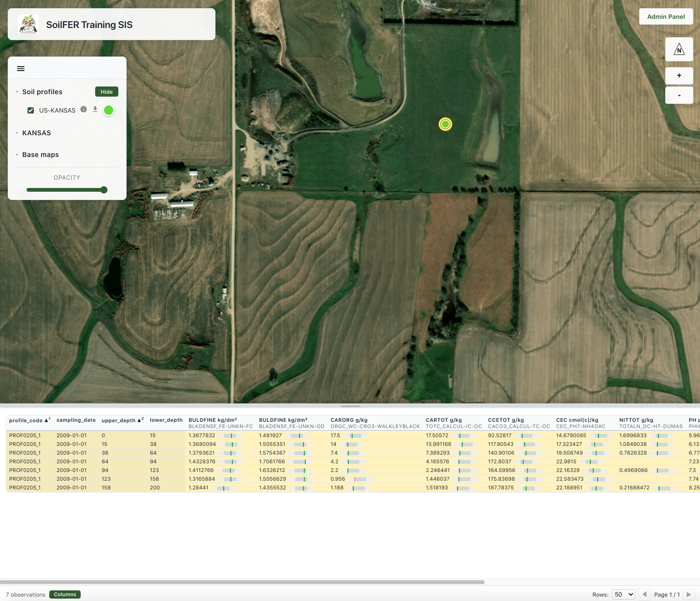
Task: Open the hamburger menu in layer panel
Action: tap(21, 69)
